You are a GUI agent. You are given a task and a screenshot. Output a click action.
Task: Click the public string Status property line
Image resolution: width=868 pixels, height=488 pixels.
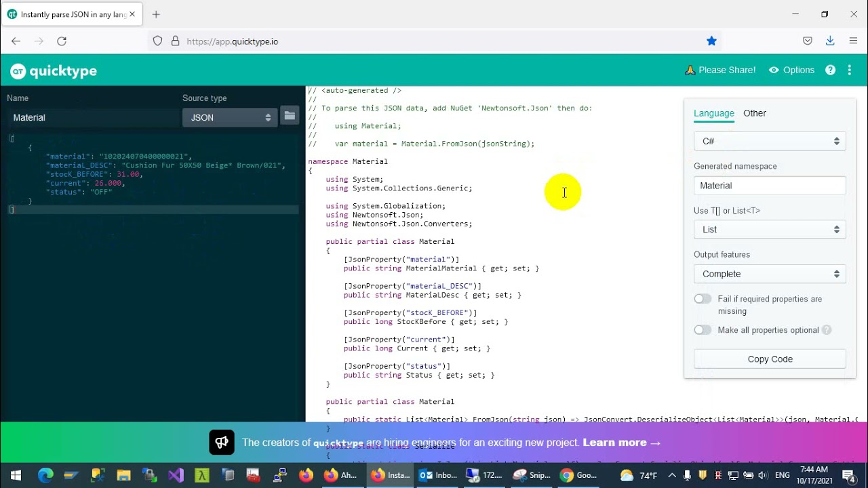click(419, 375)
